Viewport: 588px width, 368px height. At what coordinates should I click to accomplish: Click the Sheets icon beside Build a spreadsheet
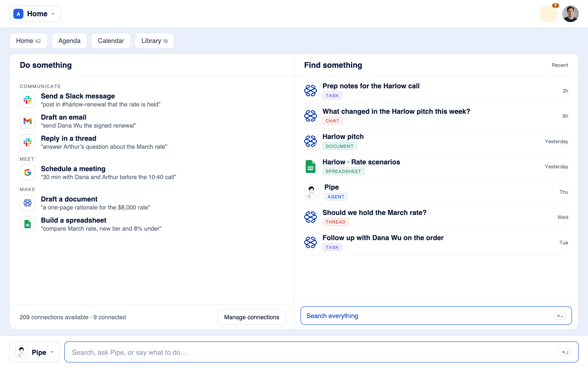point(28,224)
